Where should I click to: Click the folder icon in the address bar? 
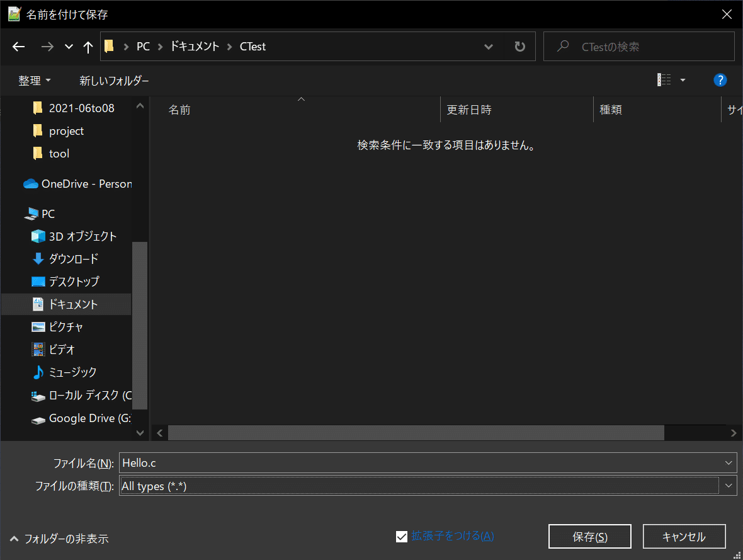click(110, 46)
